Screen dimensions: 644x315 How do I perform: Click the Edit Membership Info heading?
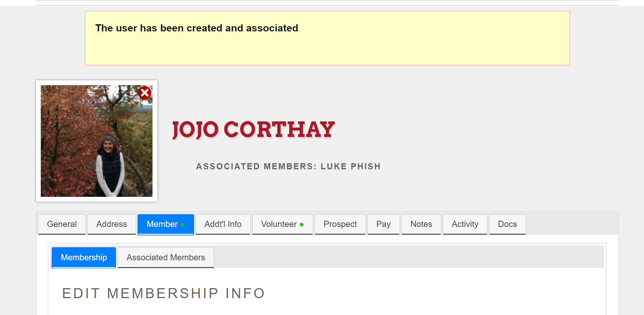coord(164,294)
